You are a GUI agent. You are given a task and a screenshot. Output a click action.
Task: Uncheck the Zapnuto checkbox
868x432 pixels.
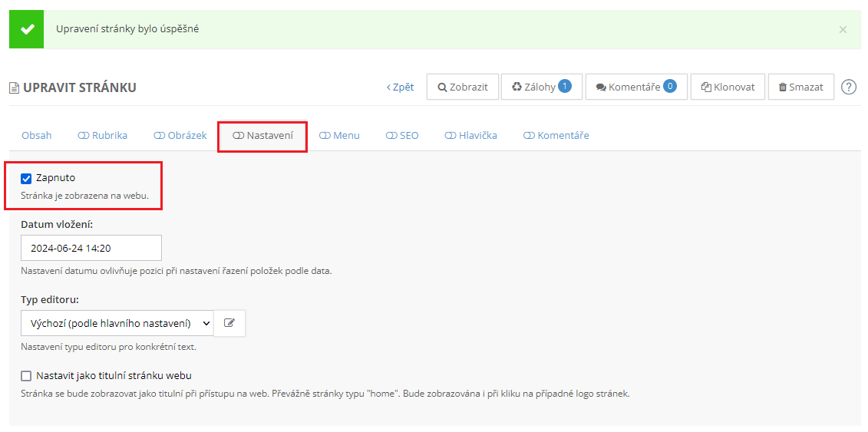(26, 178)
